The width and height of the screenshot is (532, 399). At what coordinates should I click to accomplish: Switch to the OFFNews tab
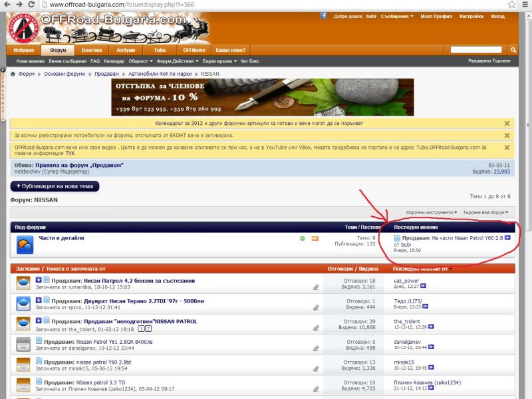point(194,50)
